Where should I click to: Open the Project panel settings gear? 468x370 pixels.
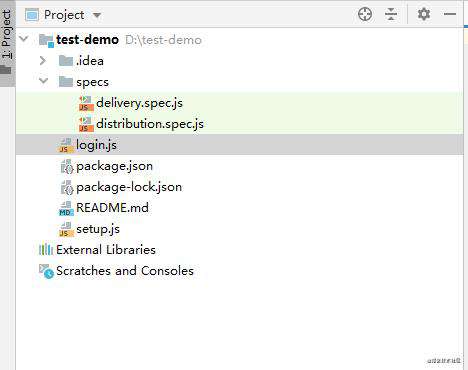point(424,14)
